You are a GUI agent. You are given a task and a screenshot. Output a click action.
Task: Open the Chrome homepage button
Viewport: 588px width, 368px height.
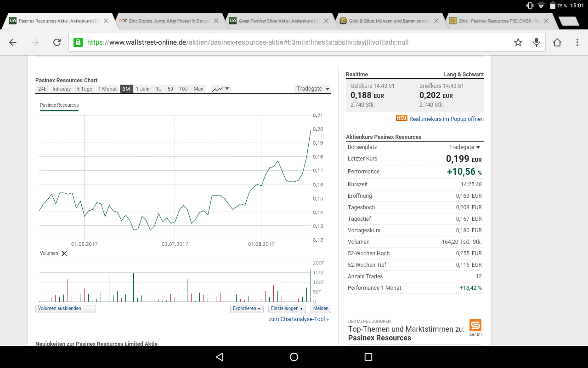point(557,42)
